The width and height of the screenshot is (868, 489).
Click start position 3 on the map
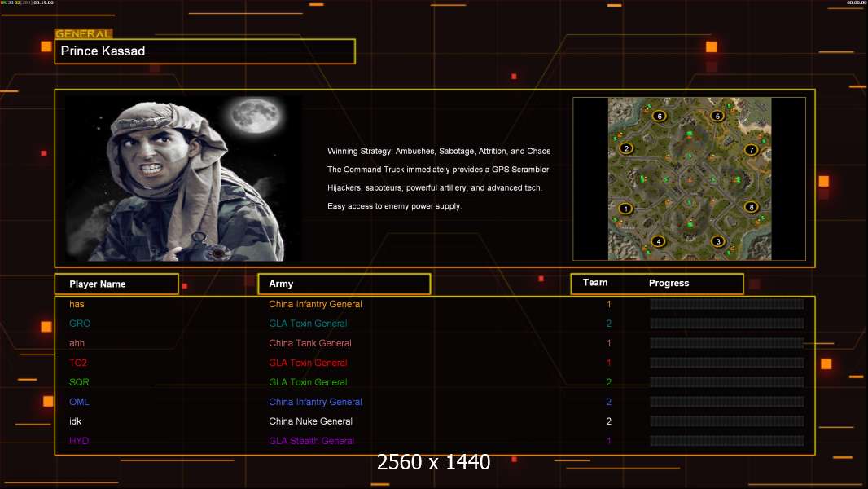coord(718,241)
